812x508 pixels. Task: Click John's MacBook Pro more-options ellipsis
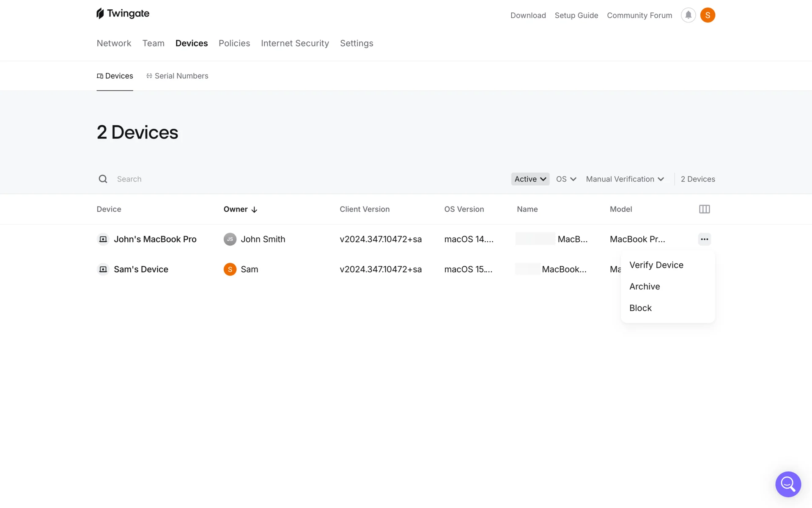click(x=704, y=239)
